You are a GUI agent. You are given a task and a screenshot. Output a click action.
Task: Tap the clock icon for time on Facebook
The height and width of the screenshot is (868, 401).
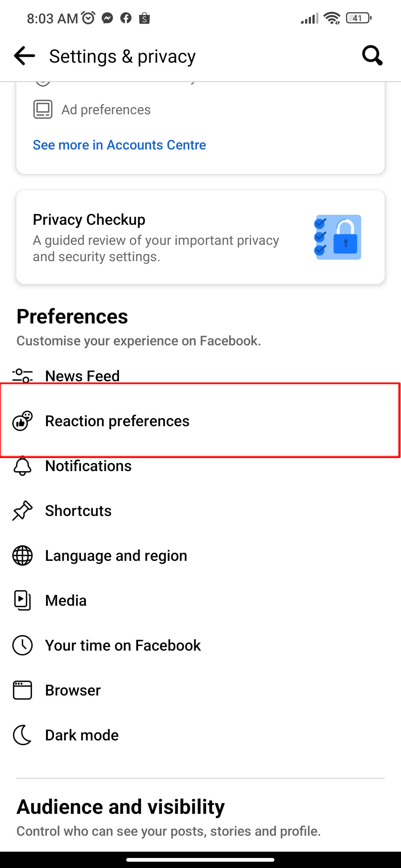23,645
